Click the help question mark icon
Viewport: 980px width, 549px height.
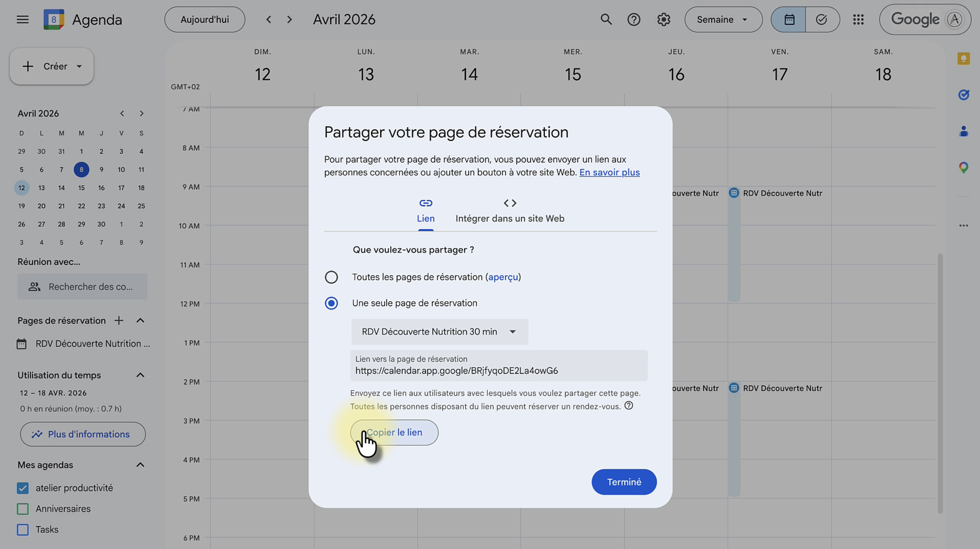tap(633, 19)
